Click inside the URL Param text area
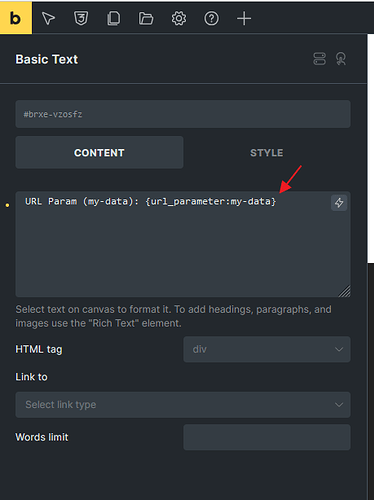374x500 pixels. click(183, 244)
